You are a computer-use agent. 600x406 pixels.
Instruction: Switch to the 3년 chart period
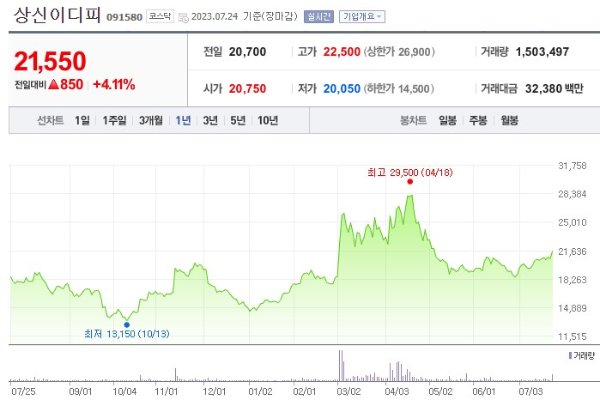click(210, 121)
